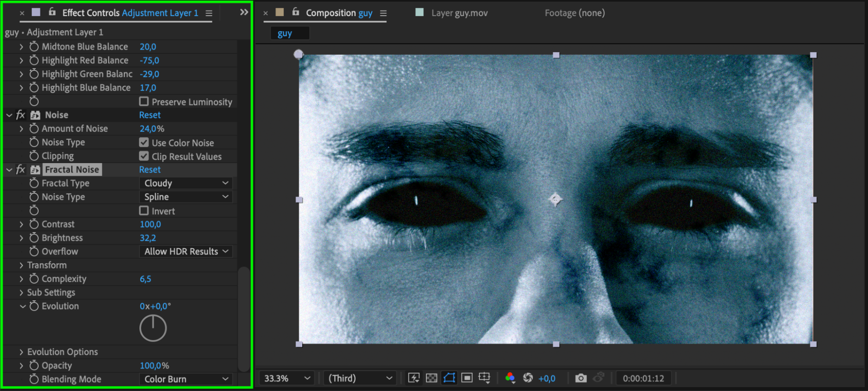Take a snapshot with the camera icon
Image resolution: width=868 pixels, height=391 pixels.
(x=581, y=378)
